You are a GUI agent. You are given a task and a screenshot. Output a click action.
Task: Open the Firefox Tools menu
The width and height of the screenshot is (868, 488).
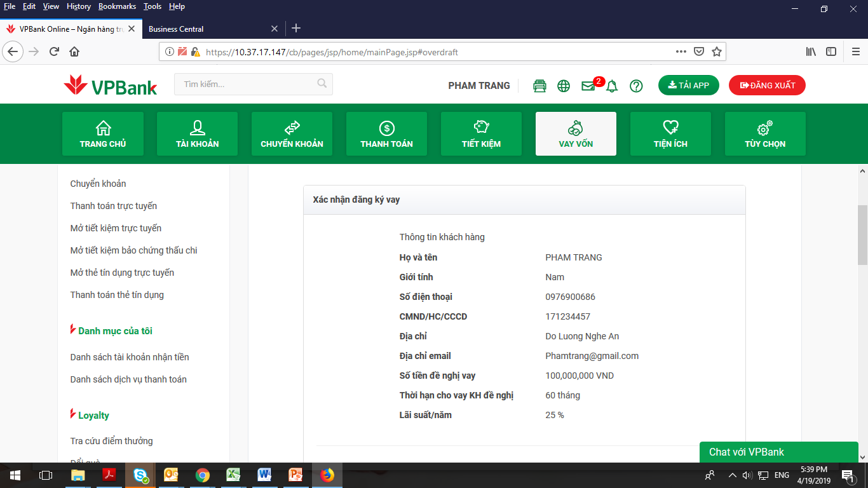(153, 6)
